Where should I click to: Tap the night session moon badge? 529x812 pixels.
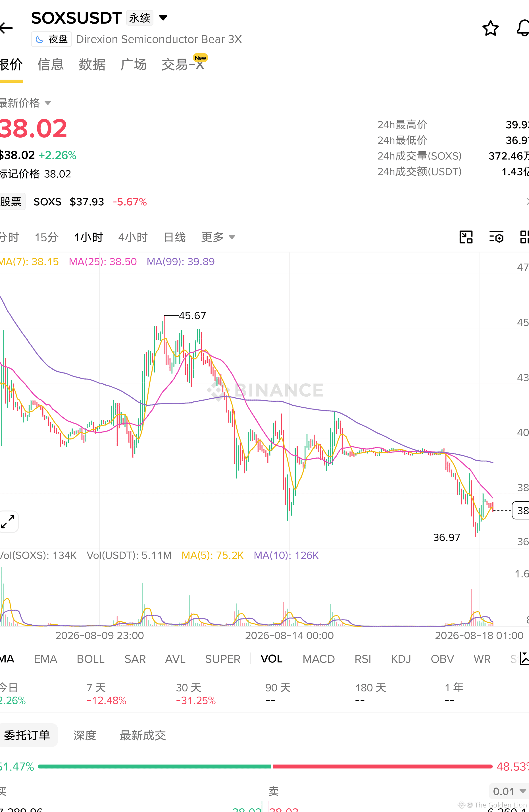51,39
